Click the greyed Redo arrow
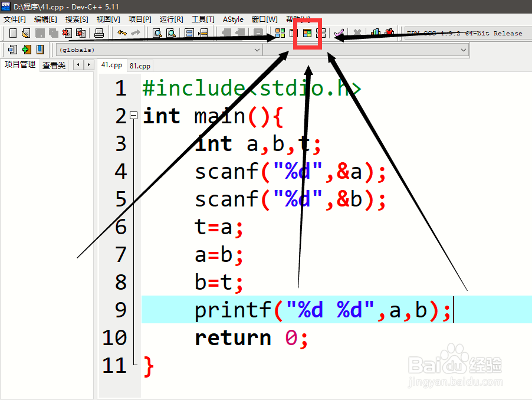The image size is (532, 400). tap(136, 32)
